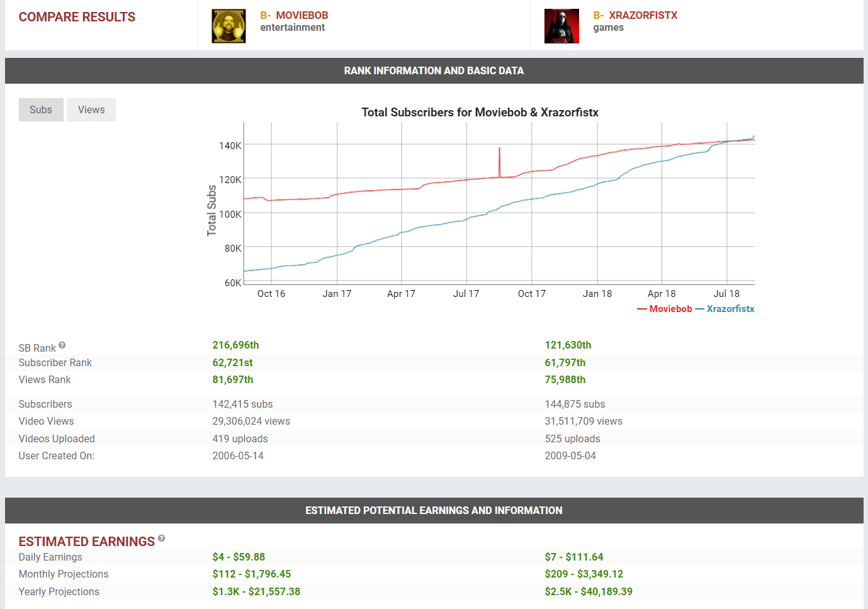Click the Moviebob subscriber spike on chart

(500, 162)
